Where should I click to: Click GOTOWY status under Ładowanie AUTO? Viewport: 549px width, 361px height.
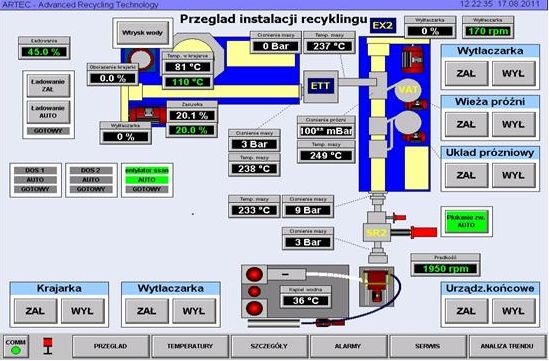tap(48, 131)
